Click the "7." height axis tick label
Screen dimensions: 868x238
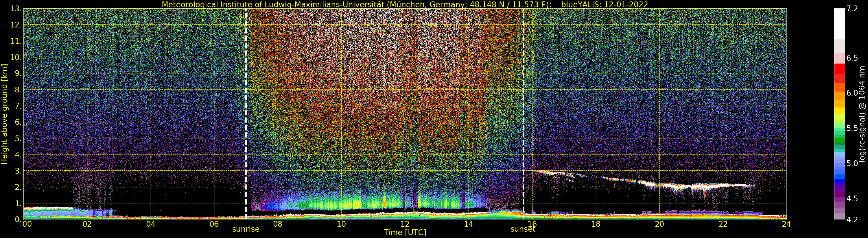[18, 106]
